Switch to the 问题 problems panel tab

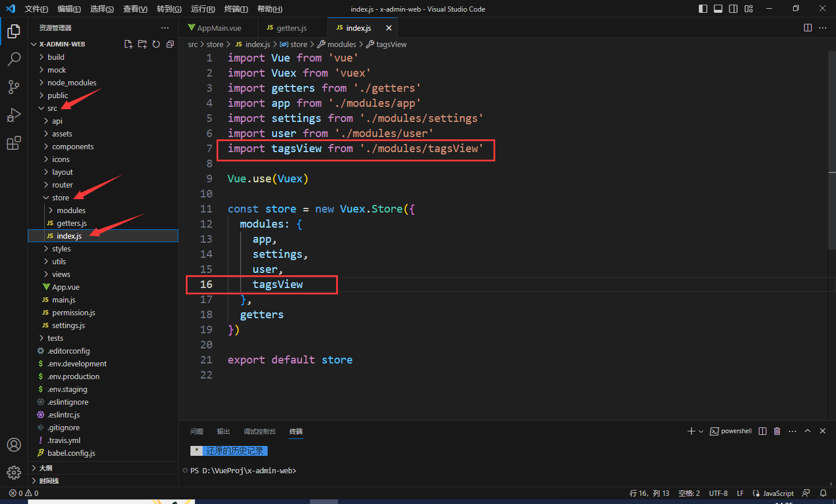coord(197,431)
